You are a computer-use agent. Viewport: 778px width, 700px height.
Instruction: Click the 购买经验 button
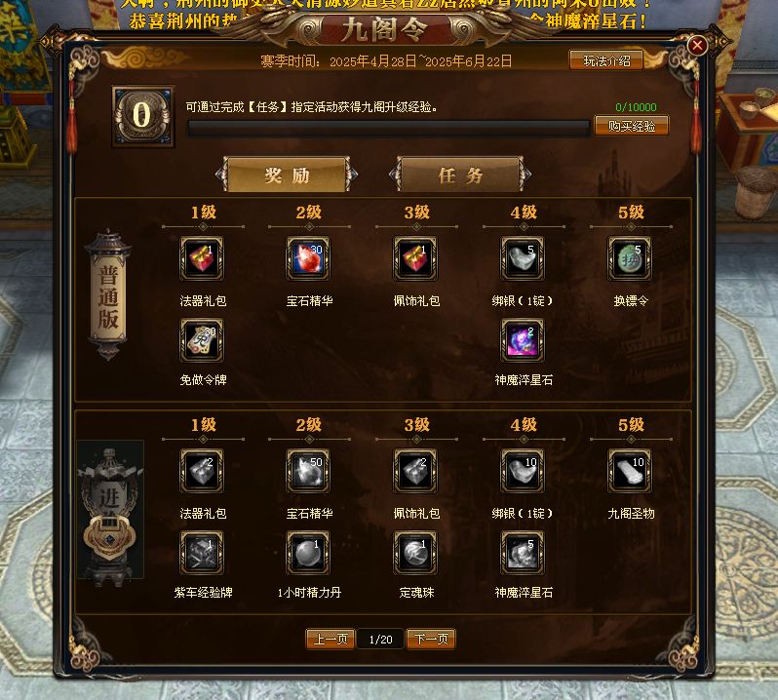tap(632, 126)
